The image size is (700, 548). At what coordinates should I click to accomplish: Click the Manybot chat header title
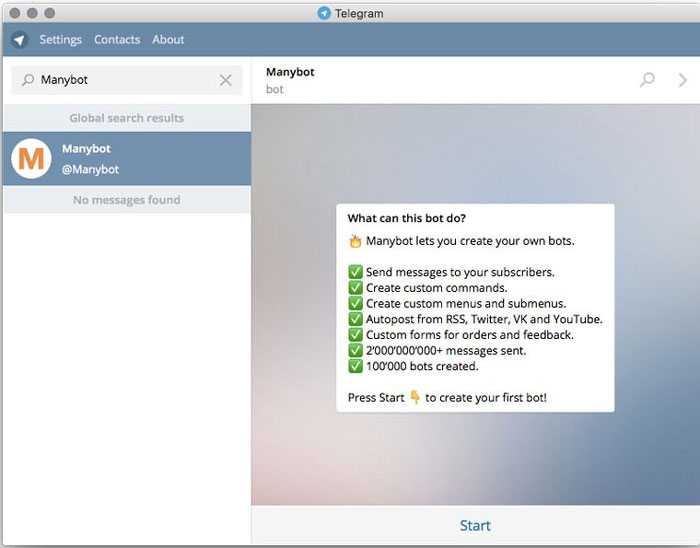(x=290, y=72)
